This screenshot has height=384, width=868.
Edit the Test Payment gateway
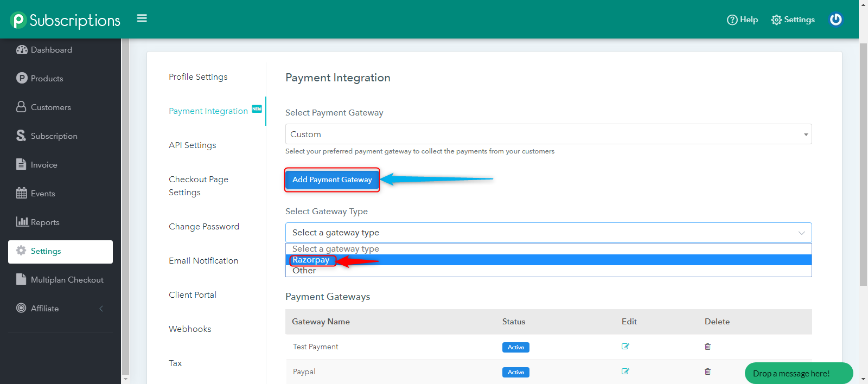coord(626,347)
